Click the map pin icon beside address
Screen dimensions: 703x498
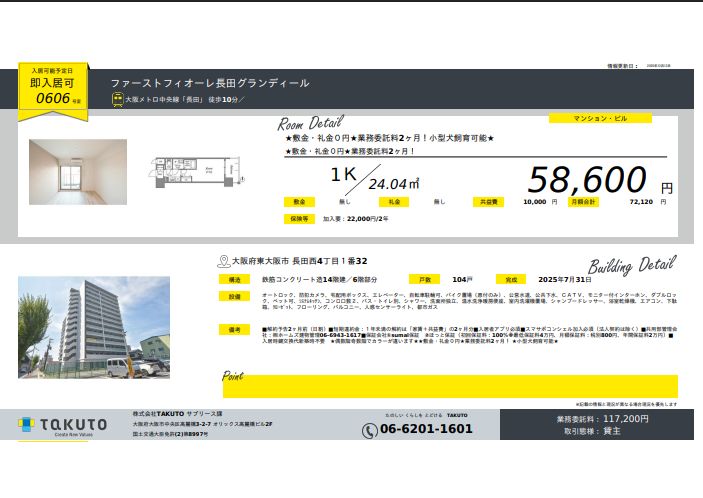223,261
